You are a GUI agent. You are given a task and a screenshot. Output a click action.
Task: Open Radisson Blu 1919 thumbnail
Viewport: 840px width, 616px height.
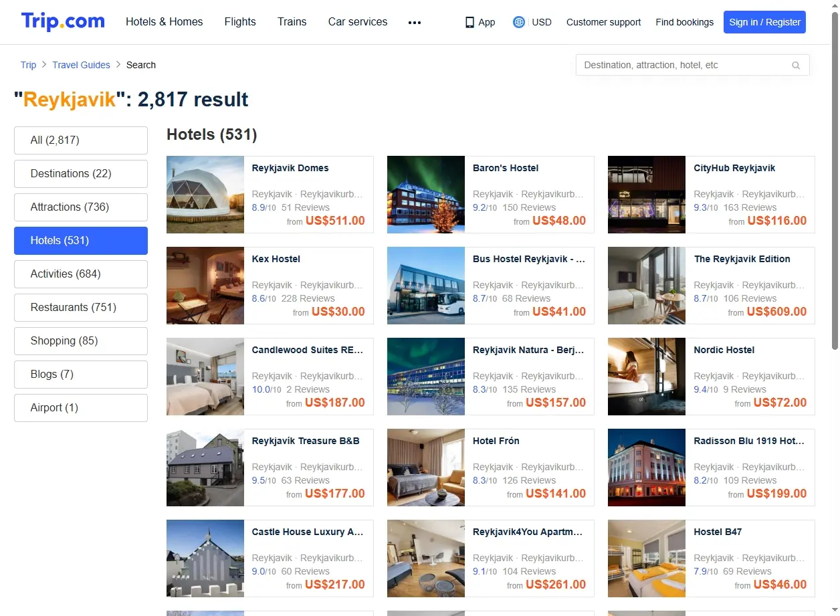[x=647, y=468]
